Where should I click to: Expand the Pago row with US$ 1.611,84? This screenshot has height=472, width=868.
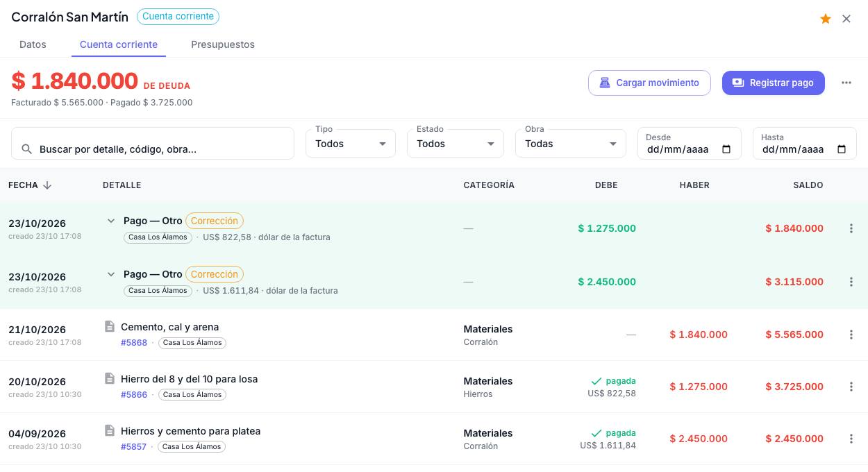pyautogui.click(x=110, y=274)
